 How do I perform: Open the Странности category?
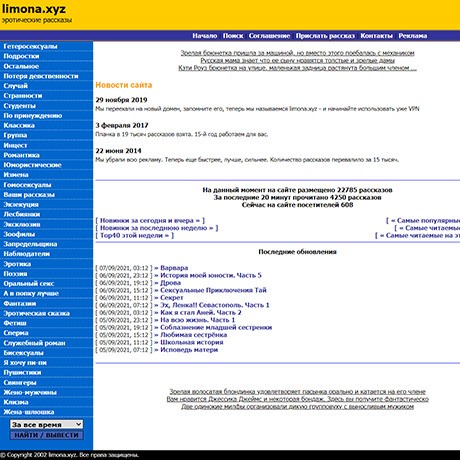[x=23, y=96]
